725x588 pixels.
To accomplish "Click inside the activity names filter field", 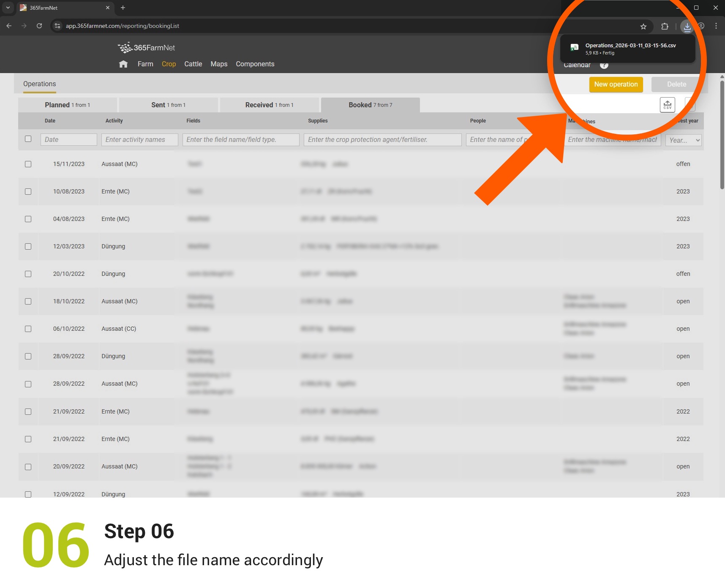I will tap(139, 139).
